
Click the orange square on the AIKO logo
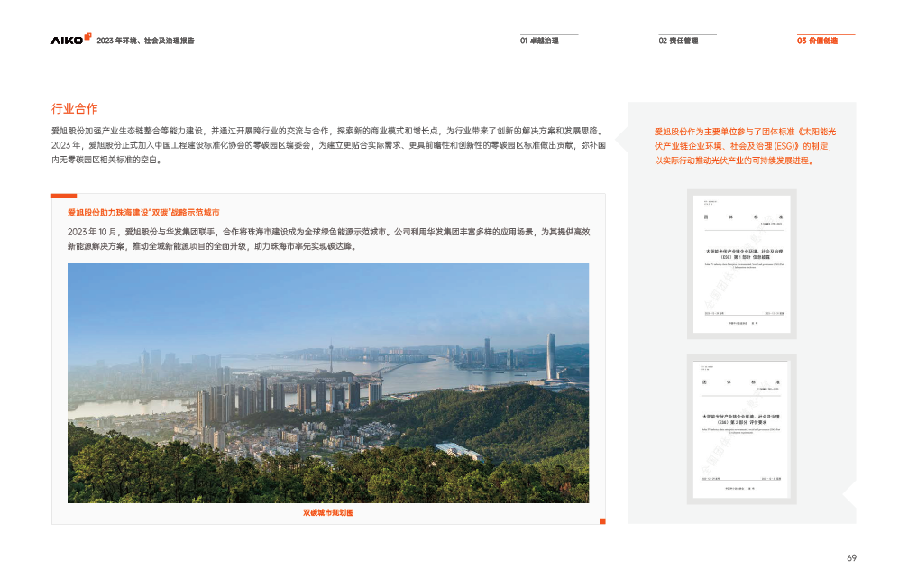pyautogui.click(x=87, y=37)
